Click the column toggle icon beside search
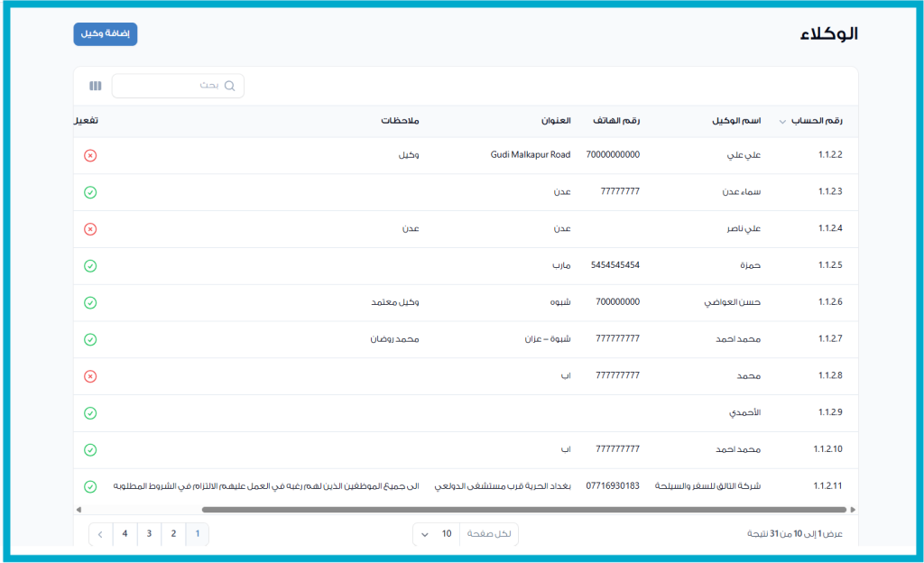This screenshot has height=563, width=924. pos(96,86)
